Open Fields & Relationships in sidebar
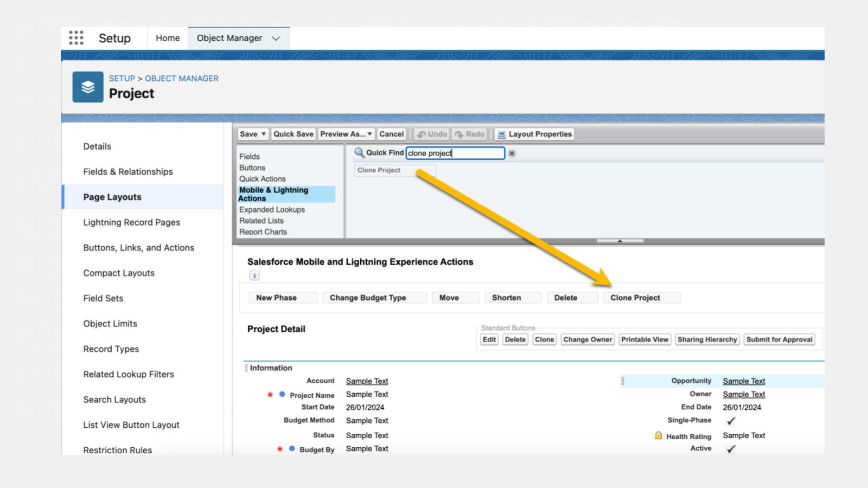 point(128,172)
